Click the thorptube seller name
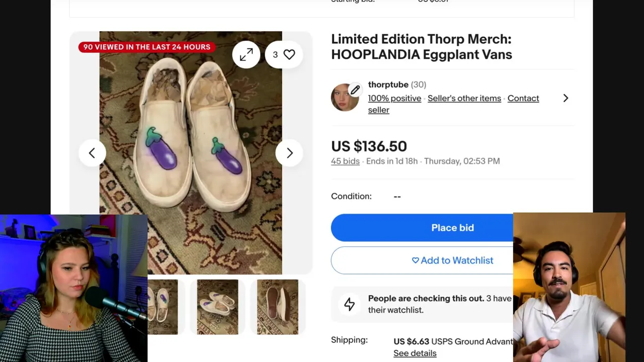Screen dimensions: 644x362 click(x=388, y=84)
